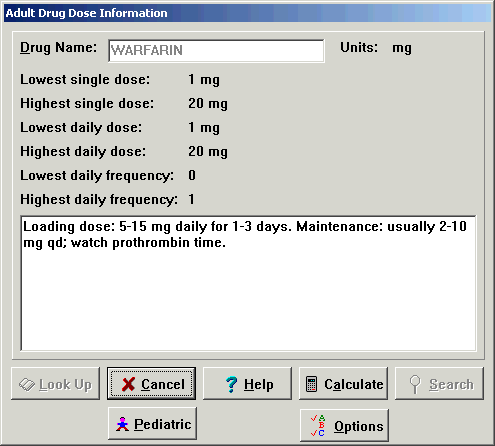Viewport: 495px width, 446px height.
Task: Click the blue question mark Help icon
Action: [x=231, y=384]
